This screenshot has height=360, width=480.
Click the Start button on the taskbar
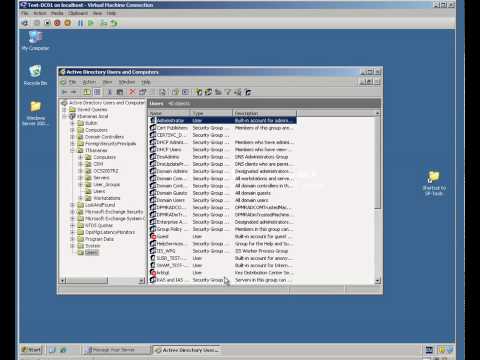pos(31,350)
